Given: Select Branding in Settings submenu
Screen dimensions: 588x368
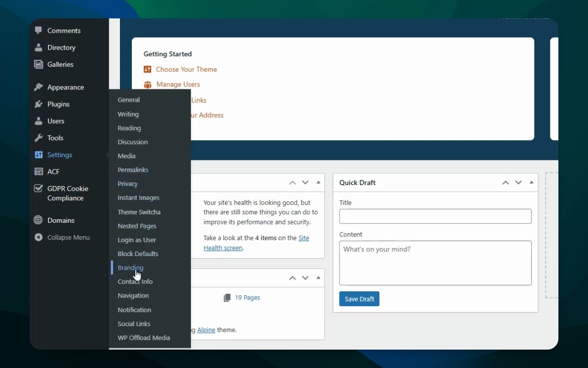Looking at the screenshot, I should click(x=131, y=268).
